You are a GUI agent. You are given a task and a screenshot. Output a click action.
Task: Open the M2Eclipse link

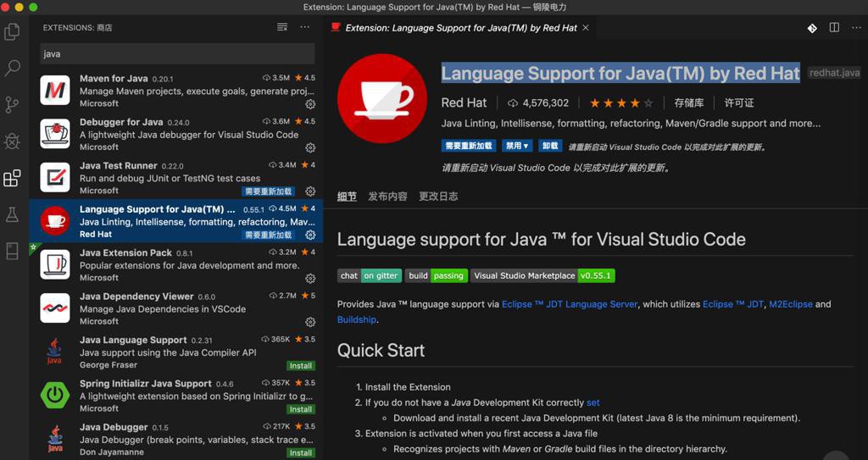(791, 304)
